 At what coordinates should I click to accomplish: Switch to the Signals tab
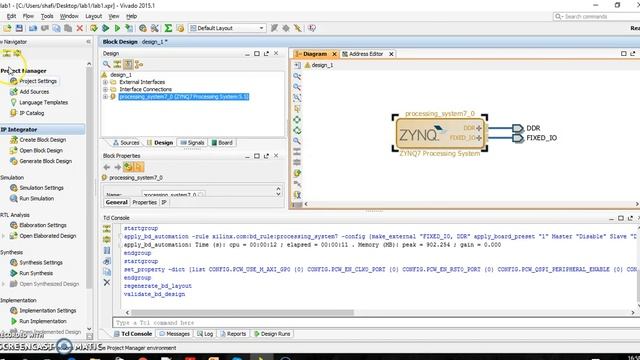[192, 143]
